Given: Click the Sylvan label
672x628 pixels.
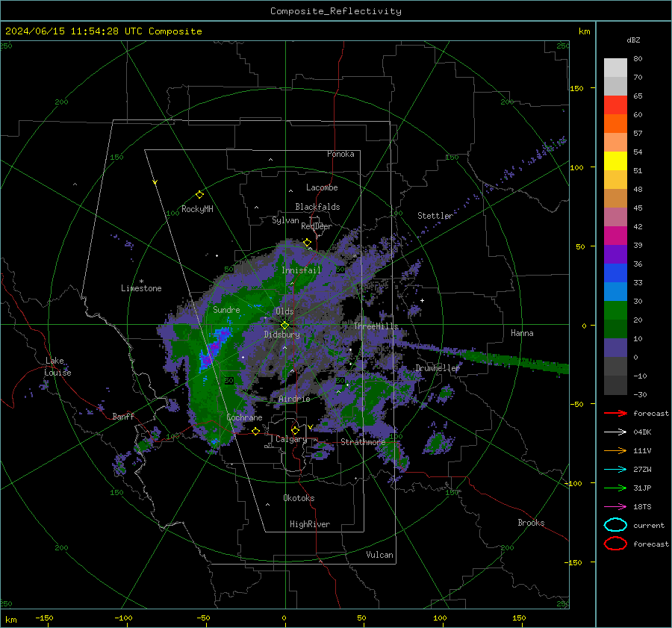Looking at the screenshot, I should (x=285, y=220).
